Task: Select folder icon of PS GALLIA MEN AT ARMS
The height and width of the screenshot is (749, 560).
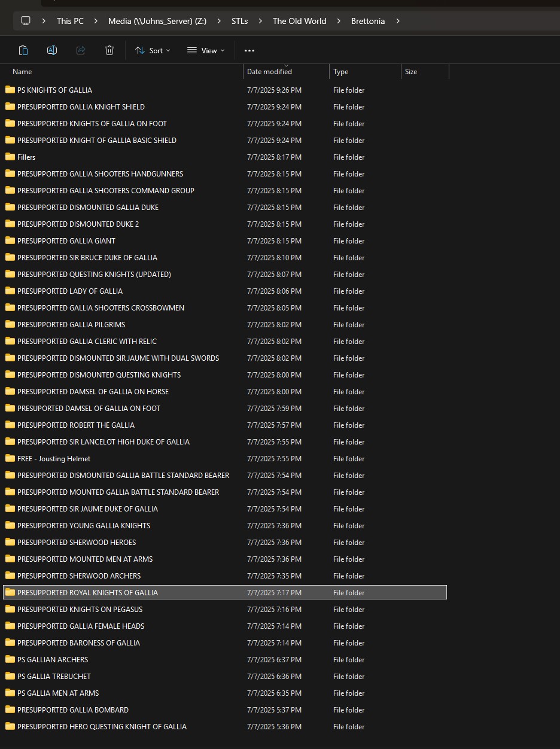Action: (x=10, y=693)
